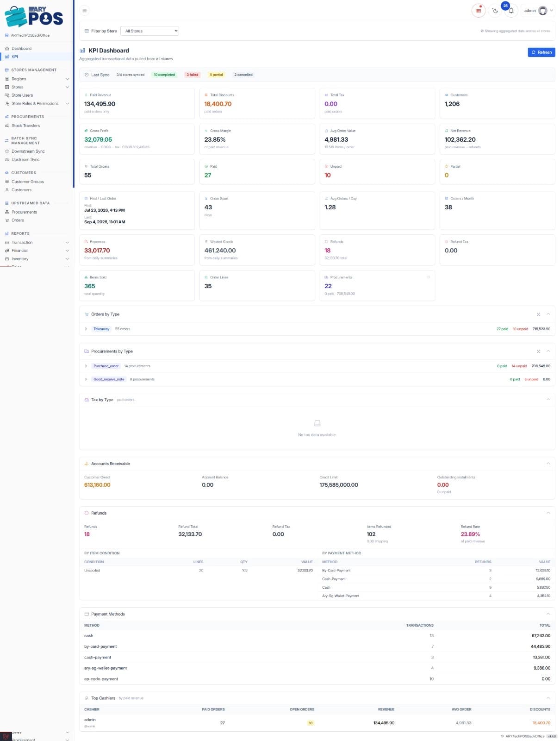Open Downstream Sync in the sidebar
Image resolution: width=560 pixels, height=741 pixels.
(28, 151)
